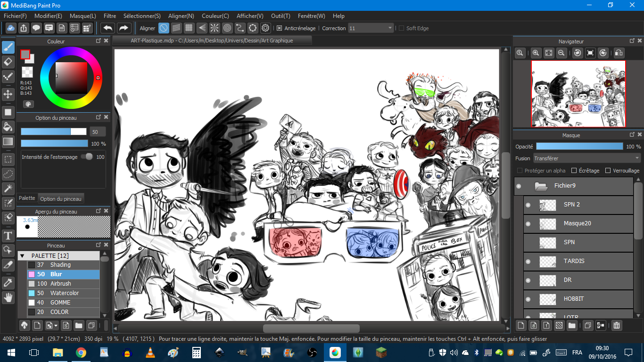
Task: Select the Eraser tool
Action: pyautogui.click(x=8, y=62)
